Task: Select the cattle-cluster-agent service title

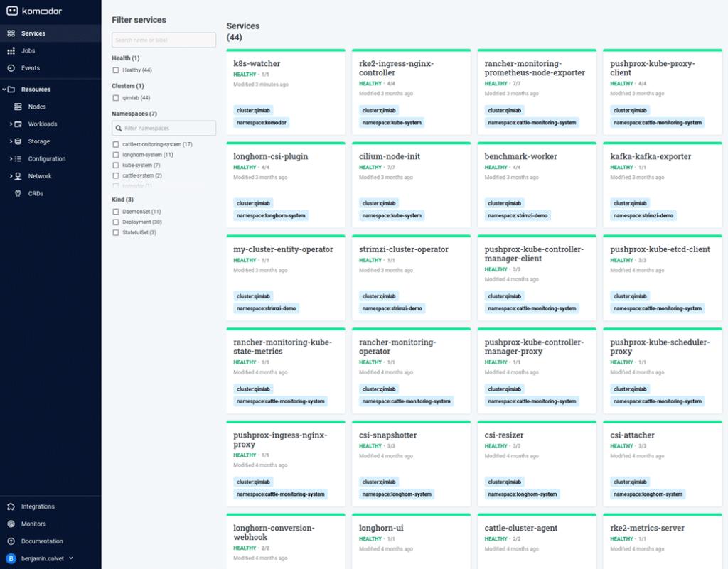Action: coord(520,529)
